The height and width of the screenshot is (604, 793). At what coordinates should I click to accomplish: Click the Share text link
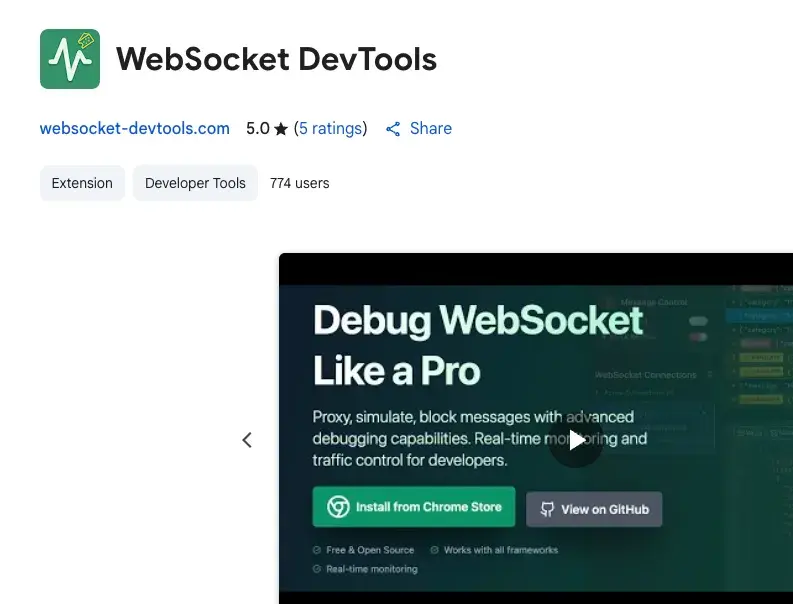430,128
